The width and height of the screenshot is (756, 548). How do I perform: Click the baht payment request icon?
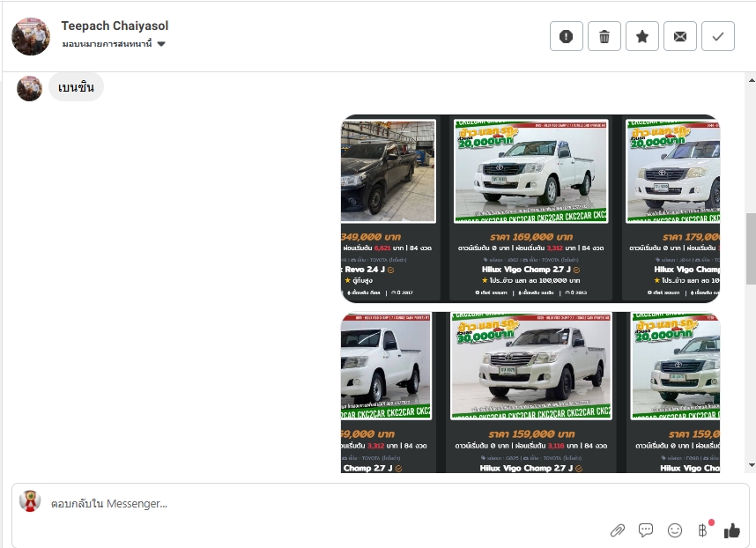click(x=702, y=529)
